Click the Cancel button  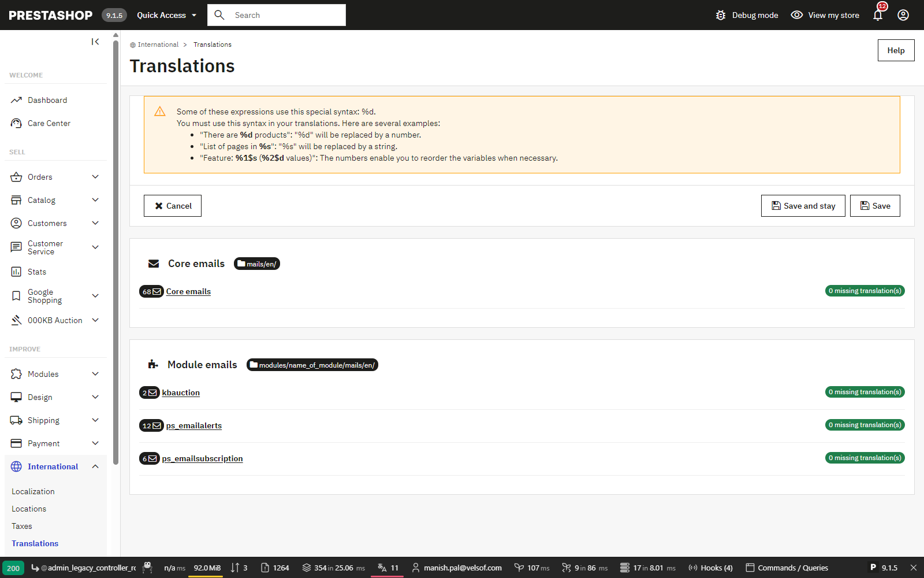point(173,206)
